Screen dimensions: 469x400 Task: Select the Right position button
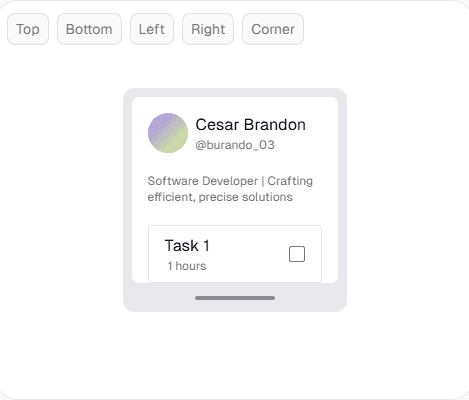208,29
